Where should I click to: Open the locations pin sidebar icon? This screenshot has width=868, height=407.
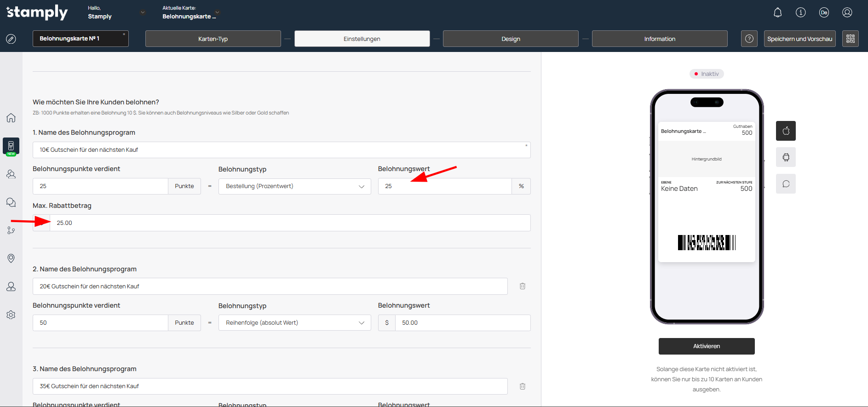(x=11, y=258)
